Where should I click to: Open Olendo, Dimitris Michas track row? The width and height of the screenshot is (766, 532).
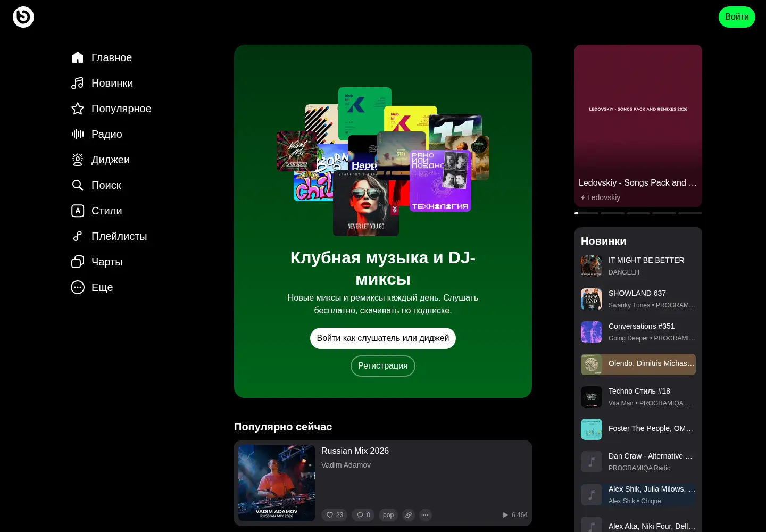coord(638,364)
